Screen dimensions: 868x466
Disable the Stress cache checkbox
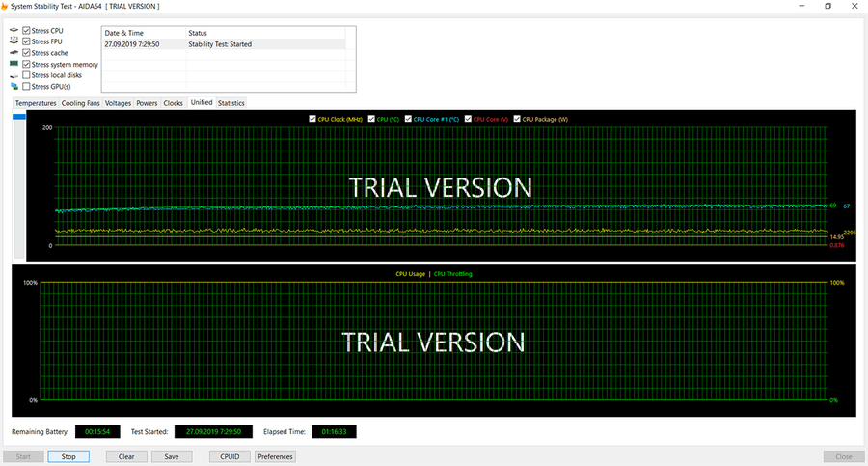pyautogui.click(x=26, y=53)
